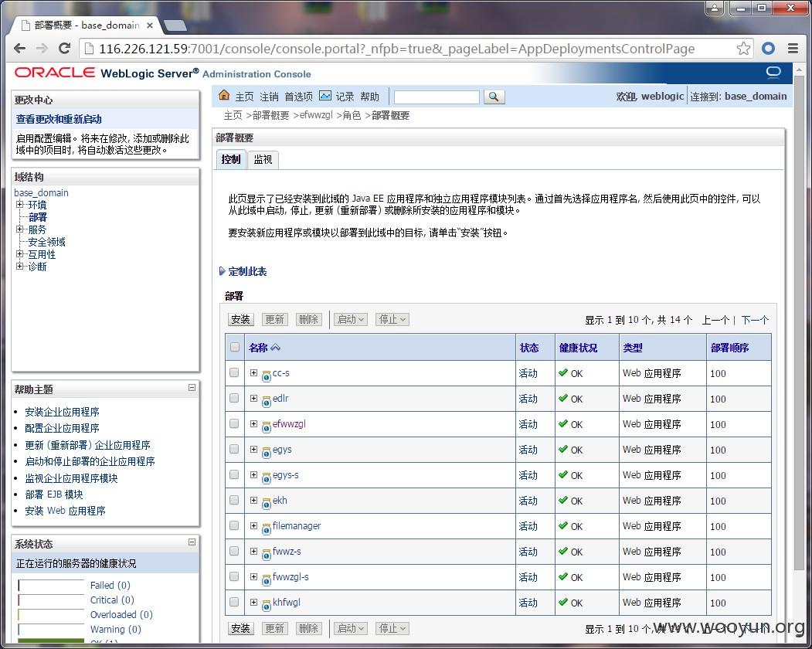This screenshot has height=649, width=812.
Task: Check the box for cc-s
Action: [234, 372]
